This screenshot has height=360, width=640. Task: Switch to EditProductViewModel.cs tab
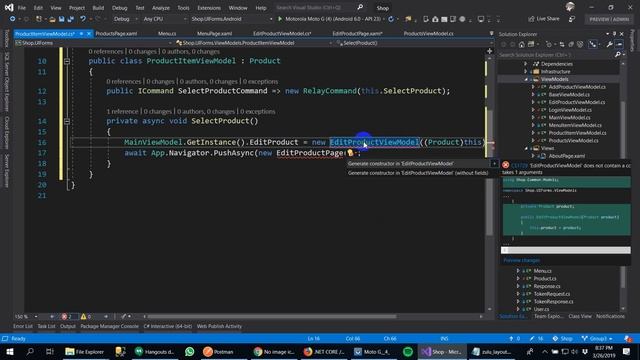click(282, 33)
